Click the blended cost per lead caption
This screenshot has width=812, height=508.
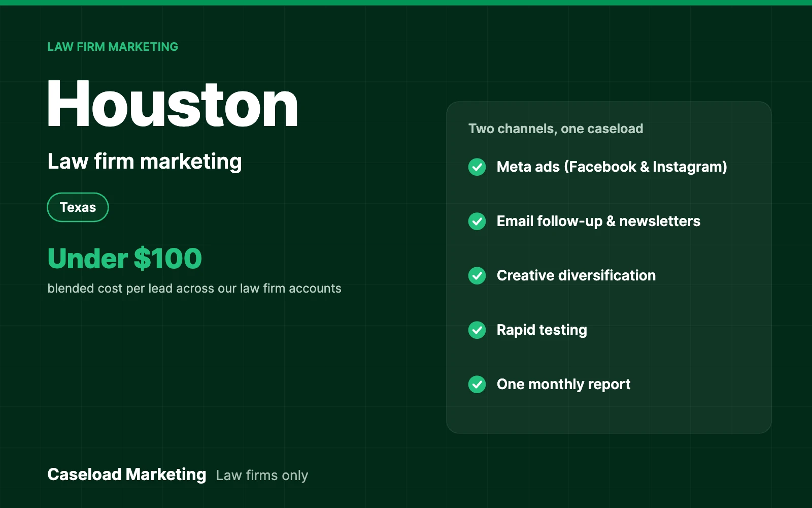(x=194, y=289)
